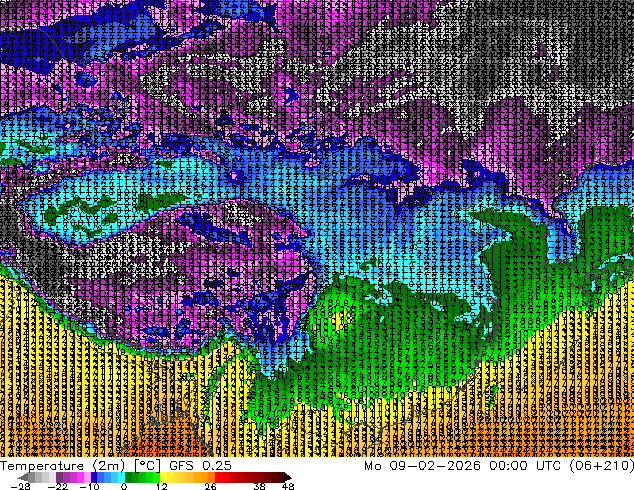Click the dark green swatch right of 0 in legend

[129, 477]
